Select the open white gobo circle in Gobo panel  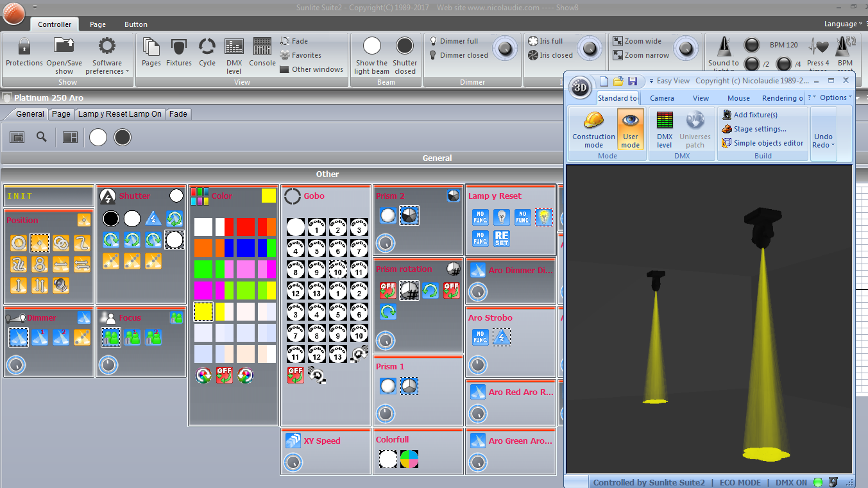(296, 227)
